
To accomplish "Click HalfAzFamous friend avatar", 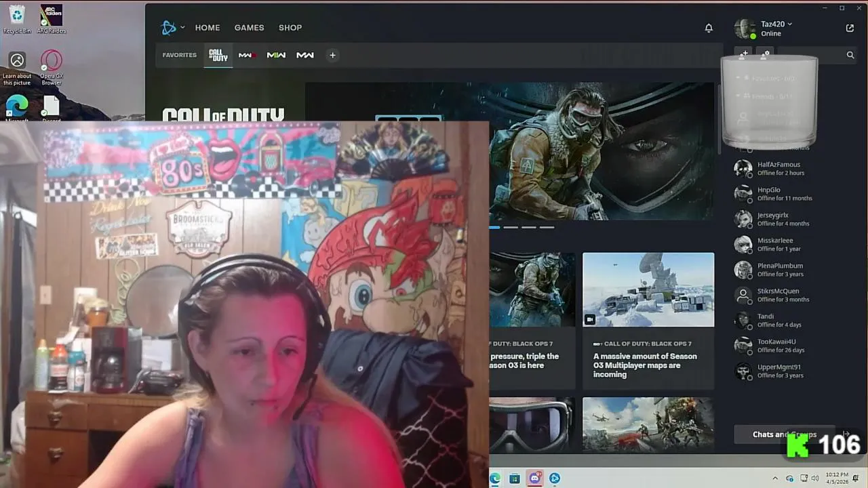I will (743, 168).
